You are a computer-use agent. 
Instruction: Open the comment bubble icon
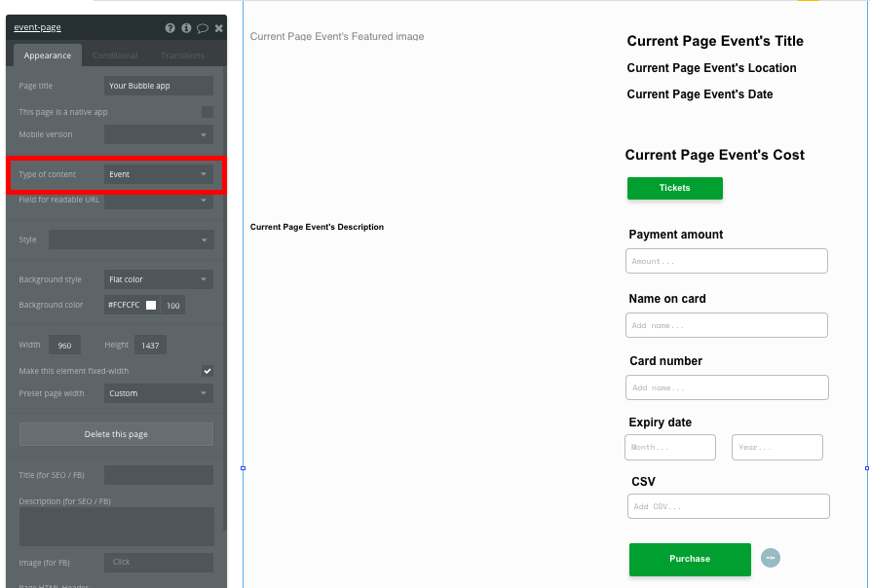click(x=203, y=28)
